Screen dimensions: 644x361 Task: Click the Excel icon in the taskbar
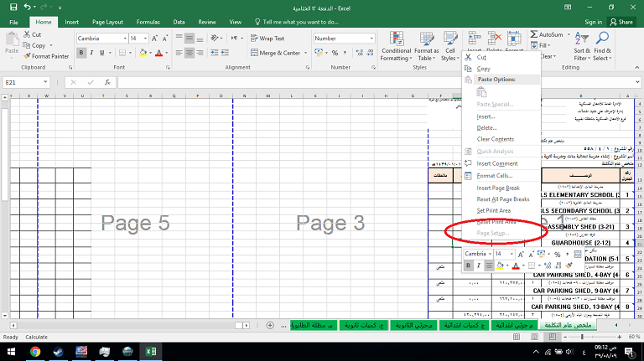point(151,352)
